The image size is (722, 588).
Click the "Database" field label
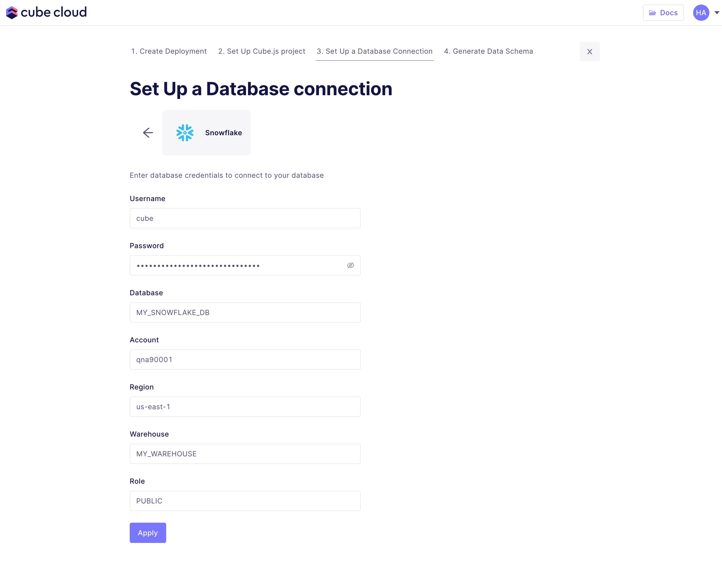pos(146,293)
